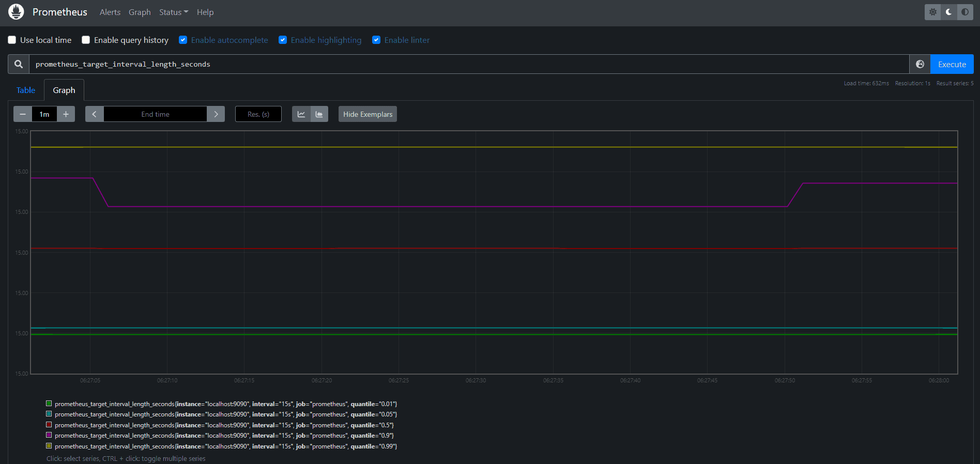Click the Resolution: 1s text
The width and height of the screenshot is (980, 464).
(912, 83)
